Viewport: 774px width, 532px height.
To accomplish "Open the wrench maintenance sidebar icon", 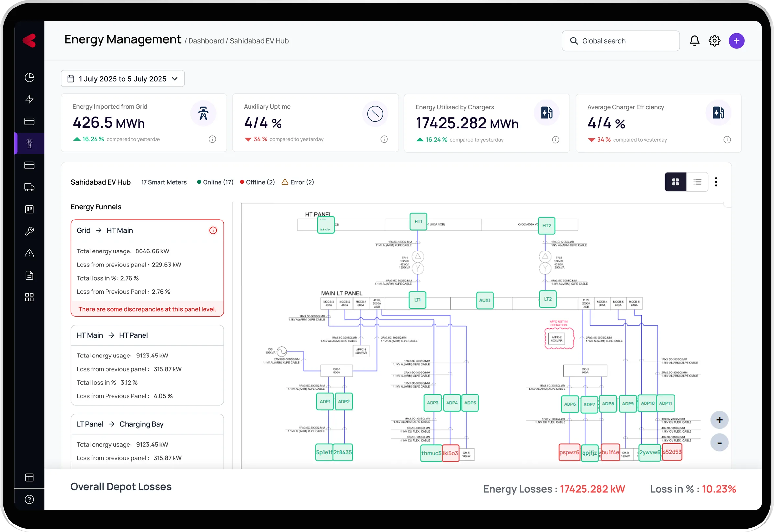I will coord(29,231).
